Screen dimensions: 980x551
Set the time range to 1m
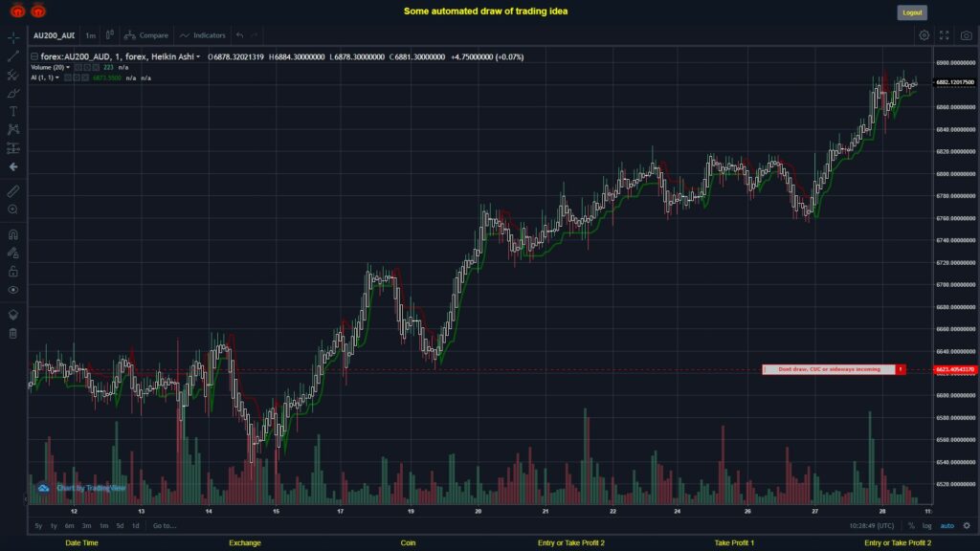point(103,526)
